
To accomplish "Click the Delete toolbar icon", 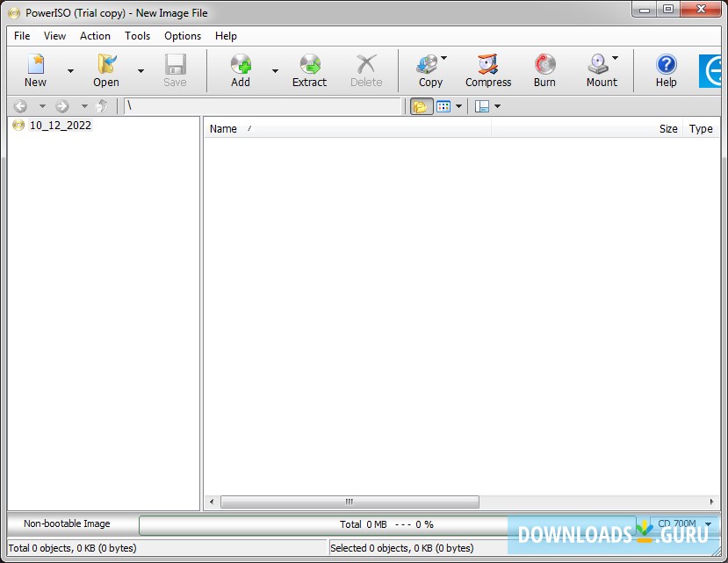I will [x=366, y=65].
